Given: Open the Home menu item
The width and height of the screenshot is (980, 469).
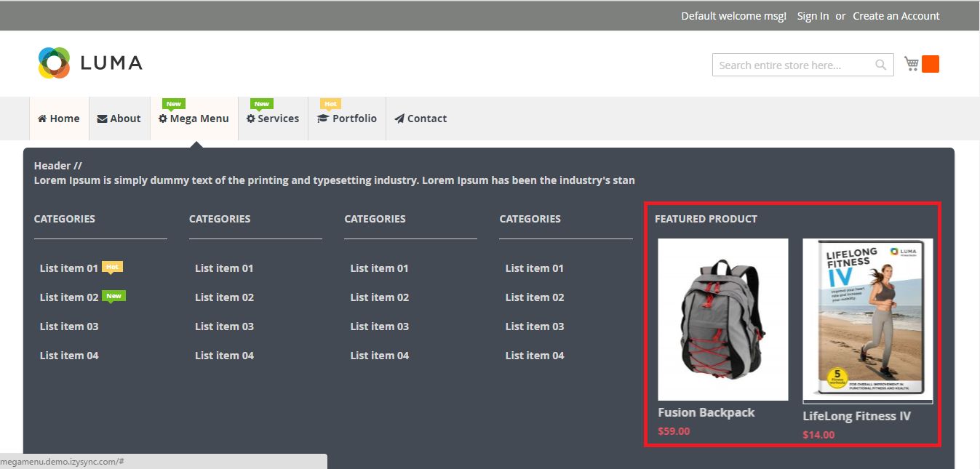Looking at the screenshot, I should [59, 119].
